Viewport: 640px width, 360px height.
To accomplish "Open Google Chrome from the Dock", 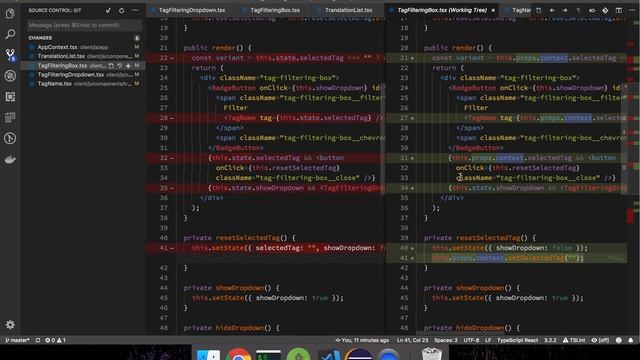I will coord(238,355).
